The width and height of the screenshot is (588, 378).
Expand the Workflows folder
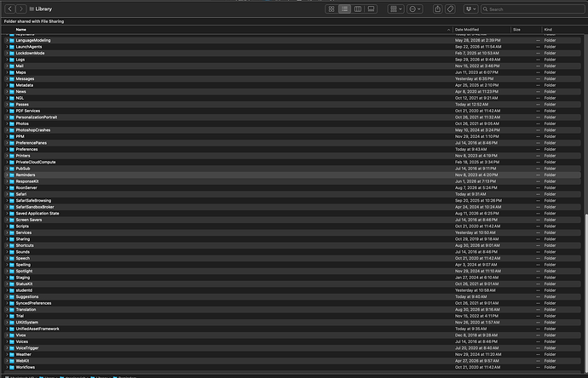(x=7, y=367)
